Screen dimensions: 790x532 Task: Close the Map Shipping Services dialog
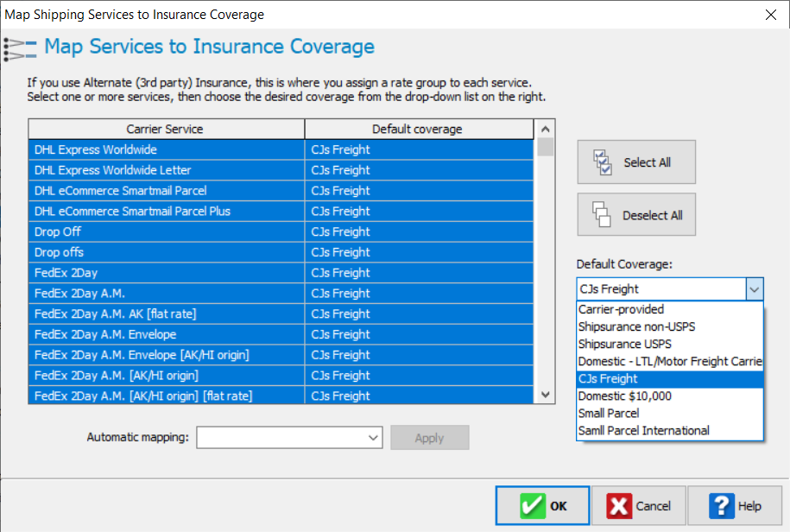tap(770, 15)
